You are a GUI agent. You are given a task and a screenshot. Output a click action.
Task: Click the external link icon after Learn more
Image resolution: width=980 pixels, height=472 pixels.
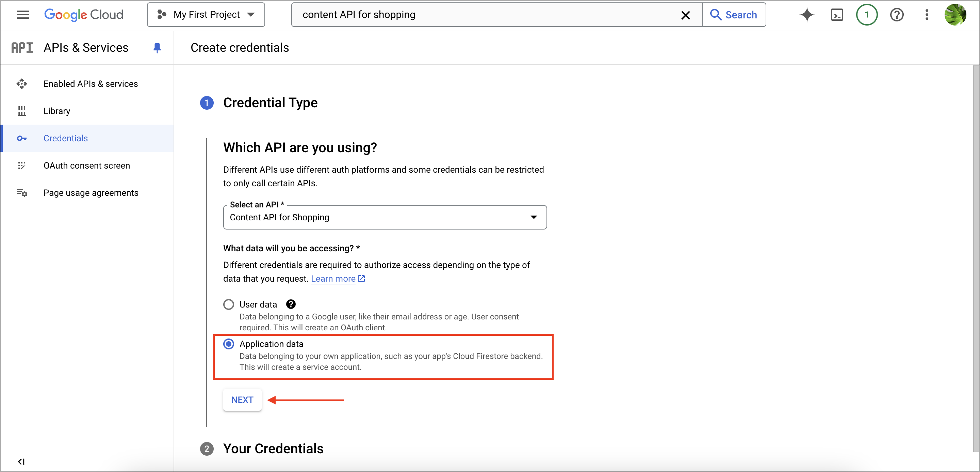tap(361, 279)
